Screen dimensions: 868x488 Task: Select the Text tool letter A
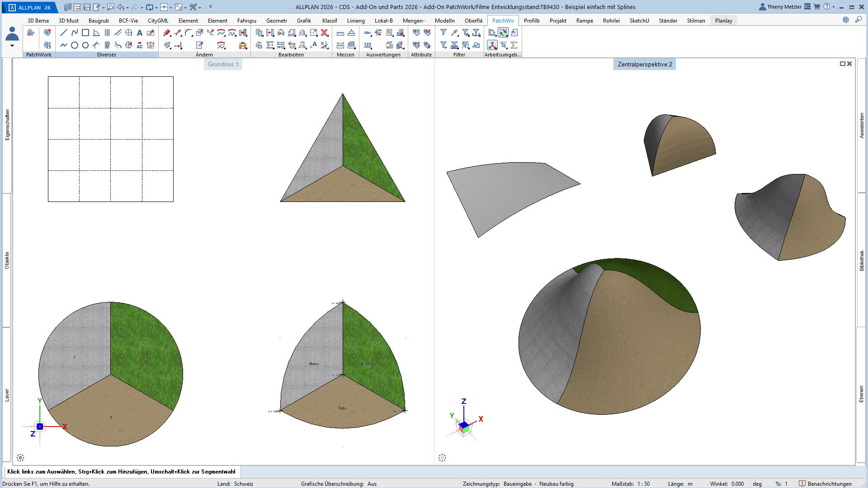[140, 33]
